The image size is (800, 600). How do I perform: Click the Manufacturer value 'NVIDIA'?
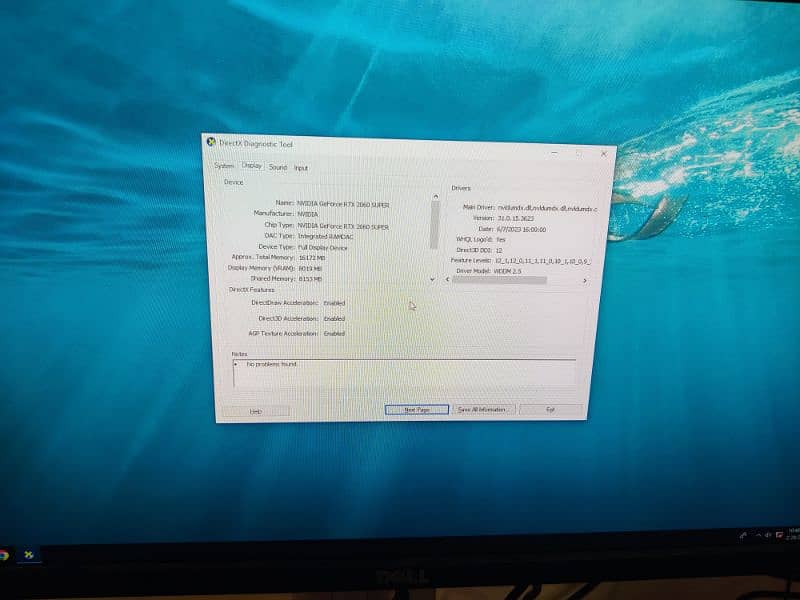click(x=308, y=214)
